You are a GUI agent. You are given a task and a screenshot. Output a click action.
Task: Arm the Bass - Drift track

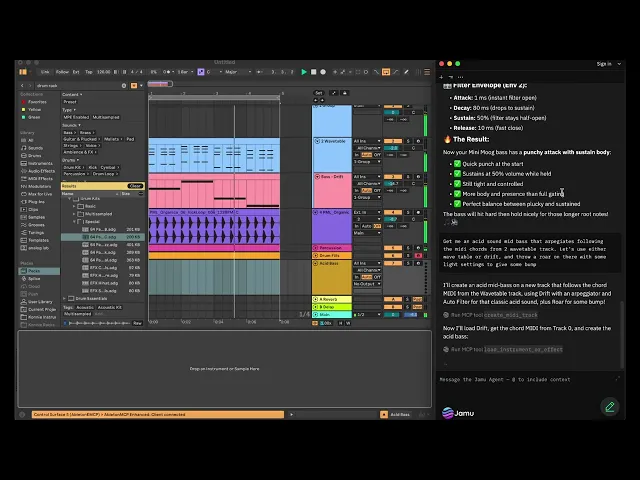[418, 177]
